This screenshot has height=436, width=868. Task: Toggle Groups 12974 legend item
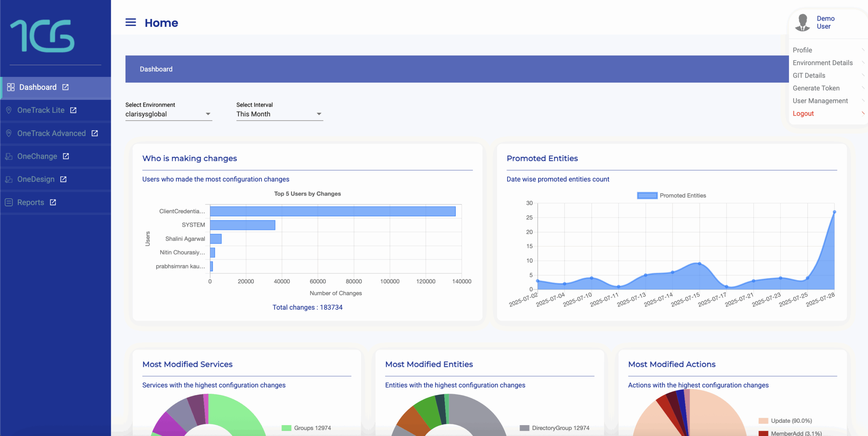[x=287, y=428]
